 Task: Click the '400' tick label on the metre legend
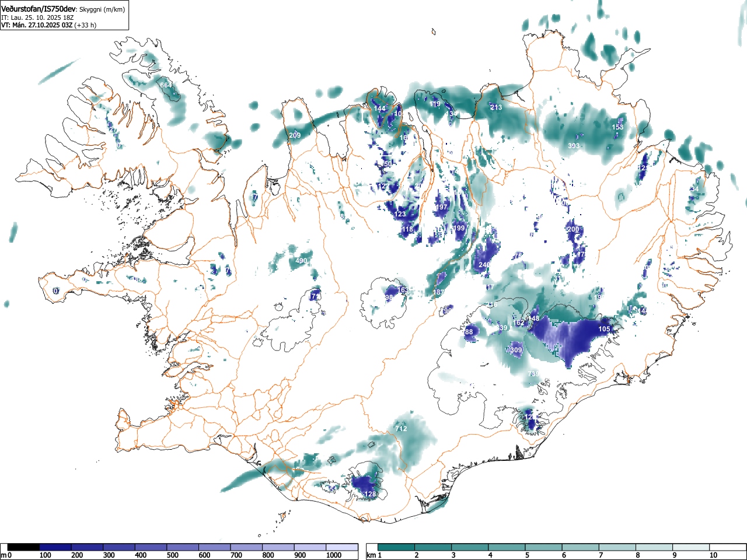[141, 555]
